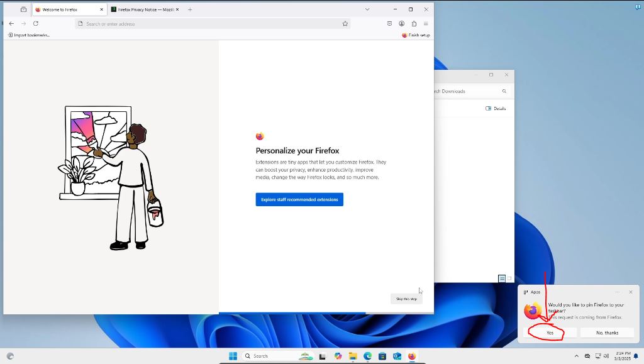Open the Windows Start menu

233,356
